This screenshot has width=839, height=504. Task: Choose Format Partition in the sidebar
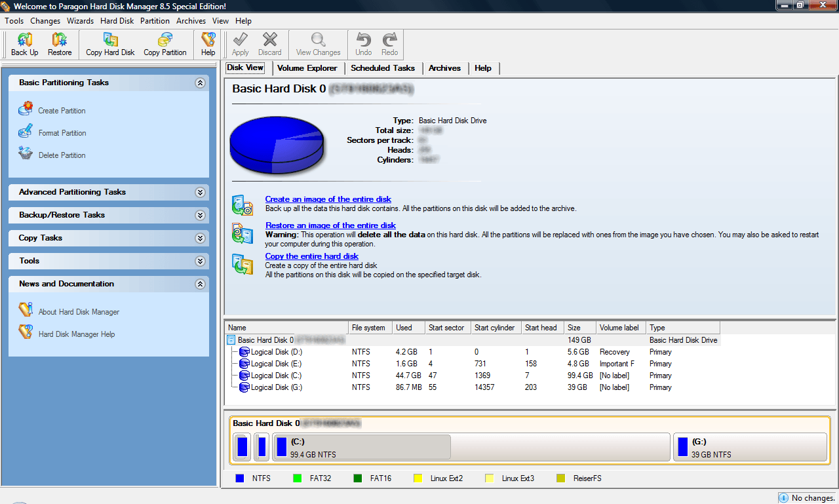click(62, 133)
